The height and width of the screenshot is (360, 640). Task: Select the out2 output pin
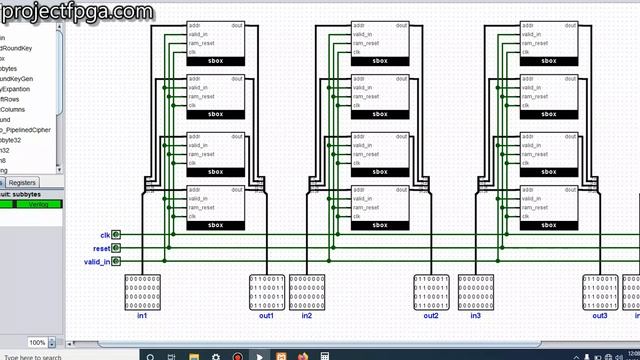431,292
